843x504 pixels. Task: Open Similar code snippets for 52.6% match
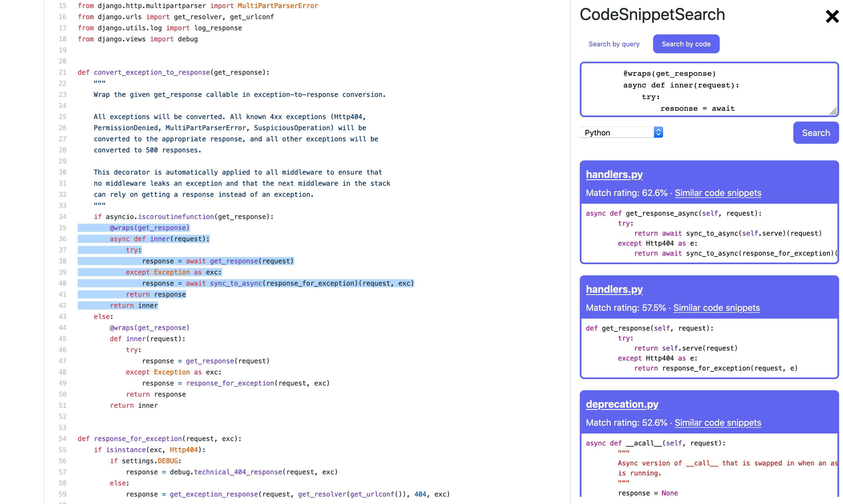pos(717,422)
